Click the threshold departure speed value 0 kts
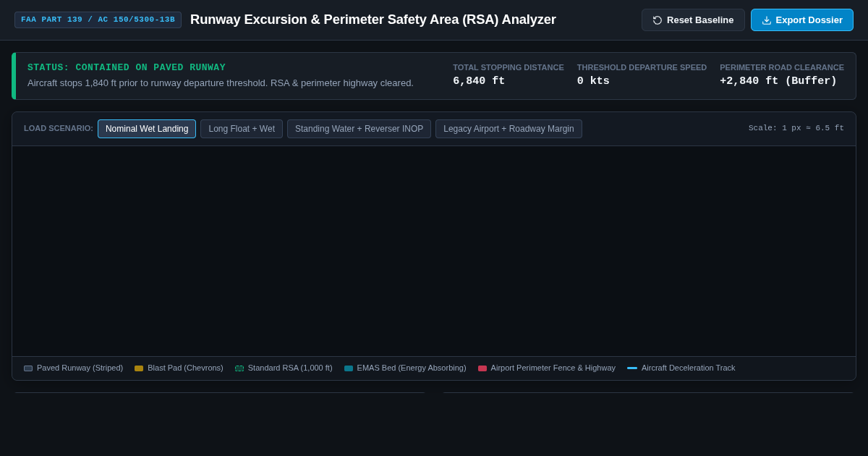 point(593,81)
